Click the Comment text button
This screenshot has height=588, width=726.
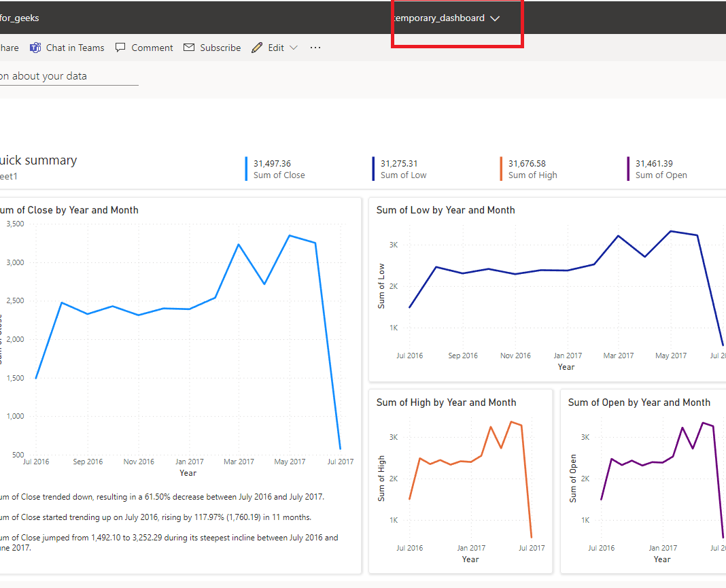click(152, 48)
